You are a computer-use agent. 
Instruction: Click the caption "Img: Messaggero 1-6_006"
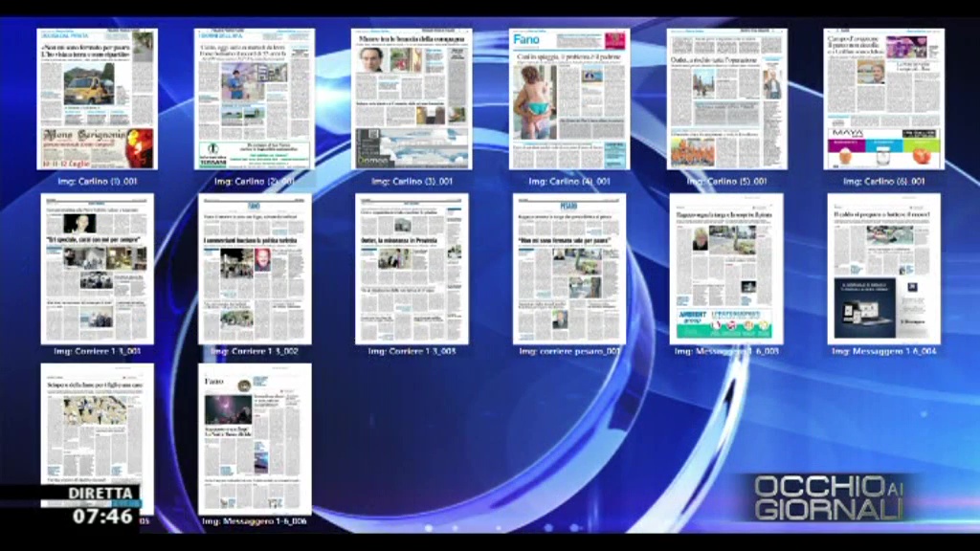255,521
